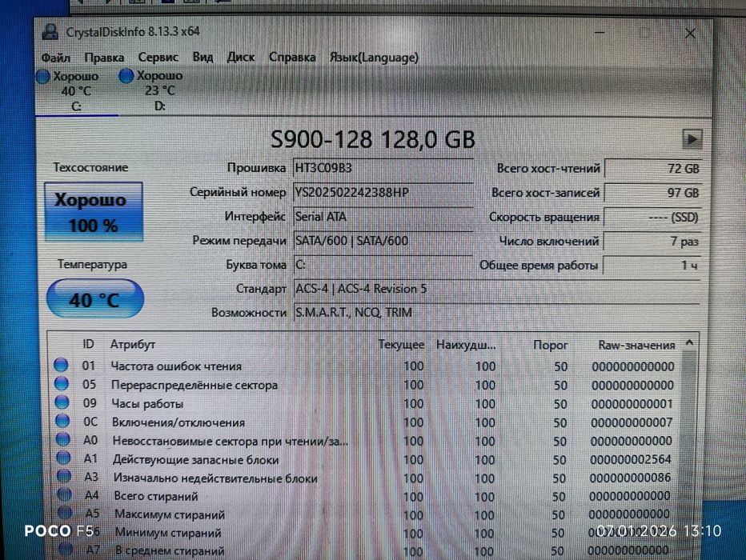Select row 05 Перераспределённые сектора

364,385
